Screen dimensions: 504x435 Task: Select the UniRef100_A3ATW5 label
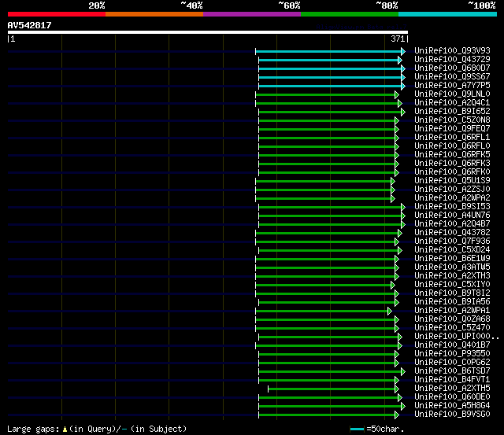pos(452,267)
